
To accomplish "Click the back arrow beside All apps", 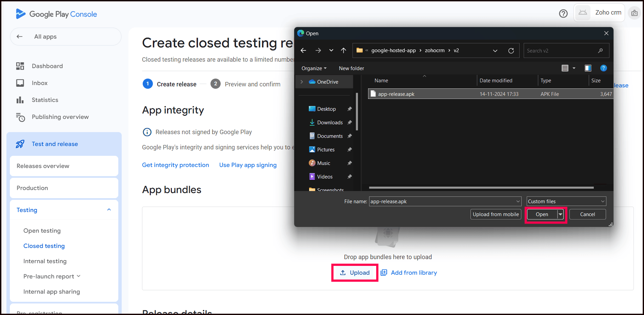I will (x=20, y=37).
